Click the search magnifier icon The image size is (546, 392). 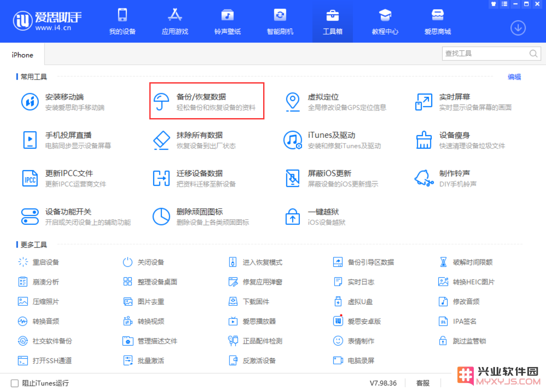[533, 53]
